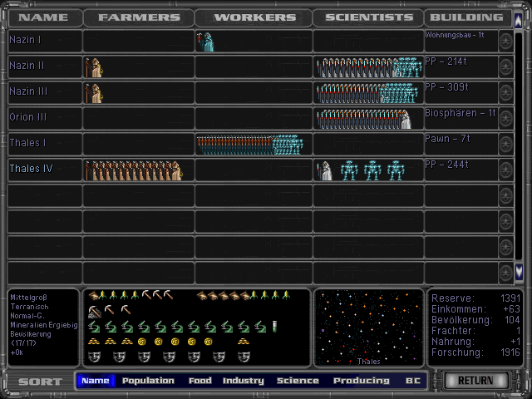
Task: Sort colonies by Population
Action: pos(148,381)
